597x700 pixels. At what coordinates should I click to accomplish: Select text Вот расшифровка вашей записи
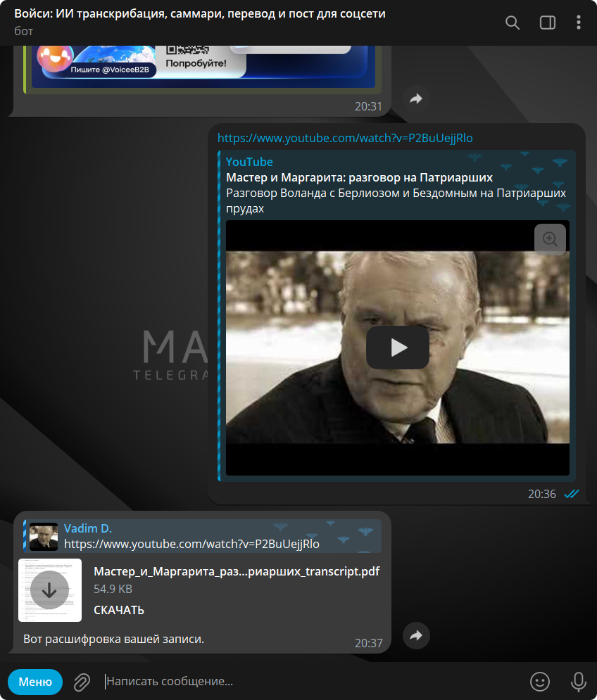click(113, 639)
